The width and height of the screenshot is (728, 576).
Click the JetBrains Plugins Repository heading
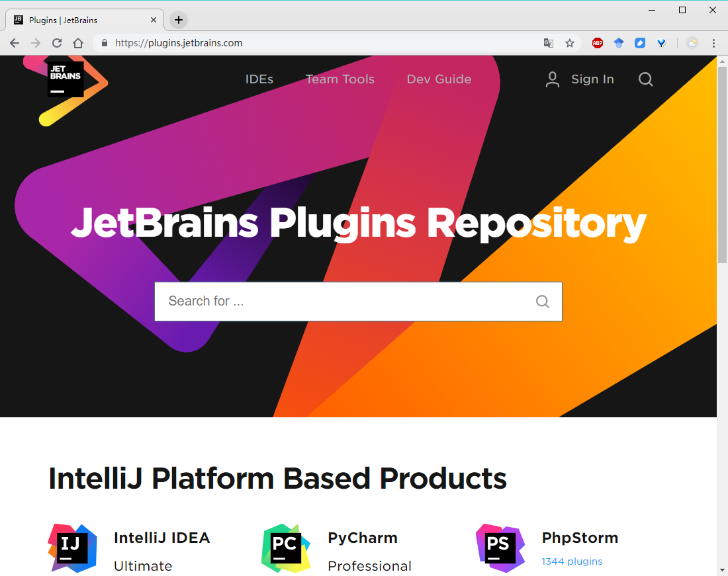click(359, 224)
